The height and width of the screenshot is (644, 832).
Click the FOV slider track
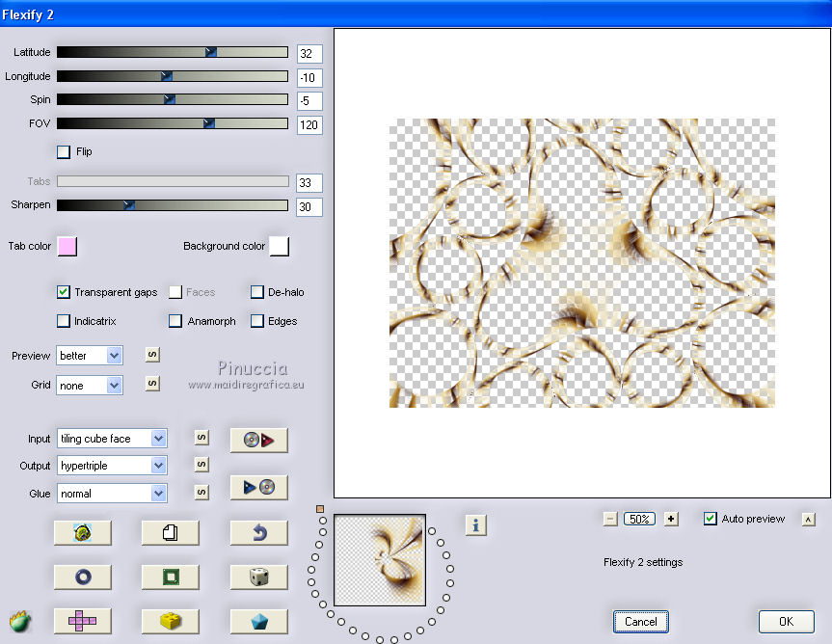point(173,123)
